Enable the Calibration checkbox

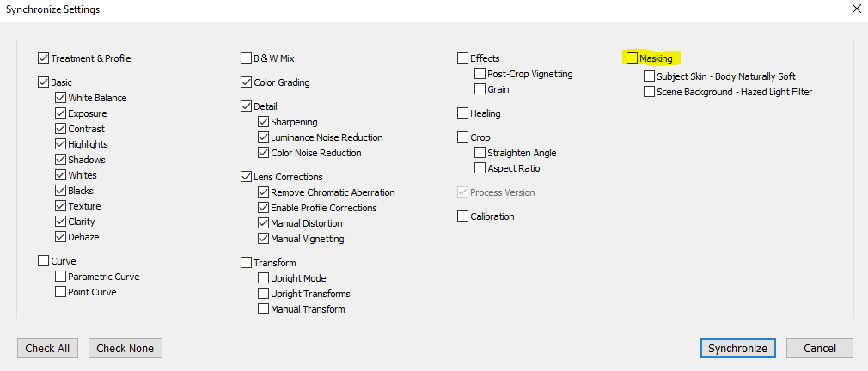pyautogui.click(x=462, y=216)
